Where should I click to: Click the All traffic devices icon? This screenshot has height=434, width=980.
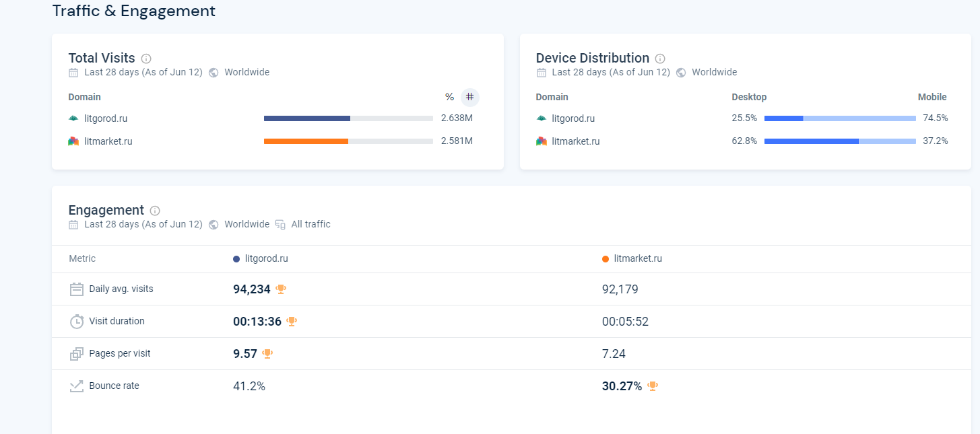(x=280, y=225)
